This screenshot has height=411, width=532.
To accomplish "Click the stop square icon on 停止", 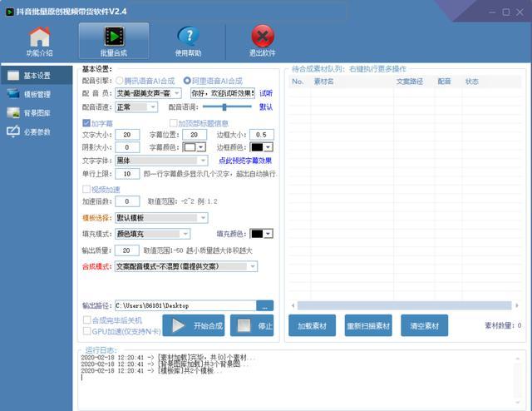I will coord(244,325).
